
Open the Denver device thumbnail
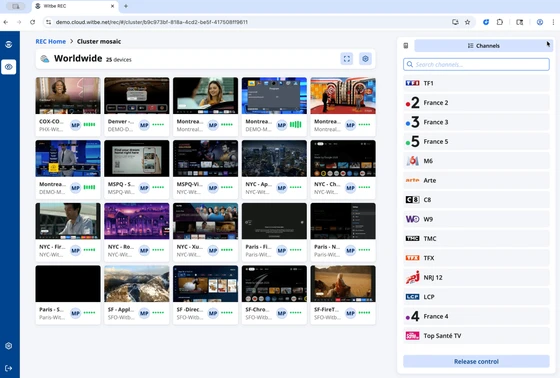(x=137, y=96)
